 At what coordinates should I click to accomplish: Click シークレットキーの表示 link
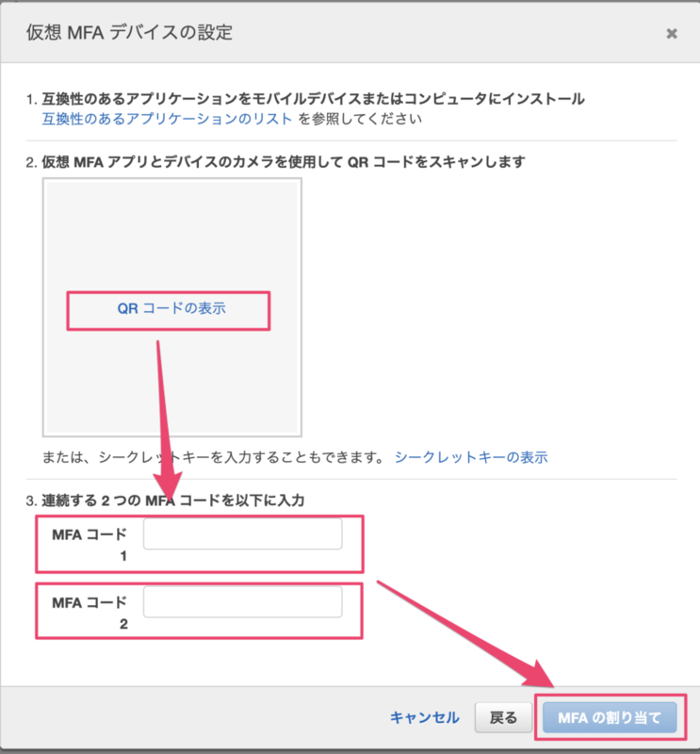(471, 457)
